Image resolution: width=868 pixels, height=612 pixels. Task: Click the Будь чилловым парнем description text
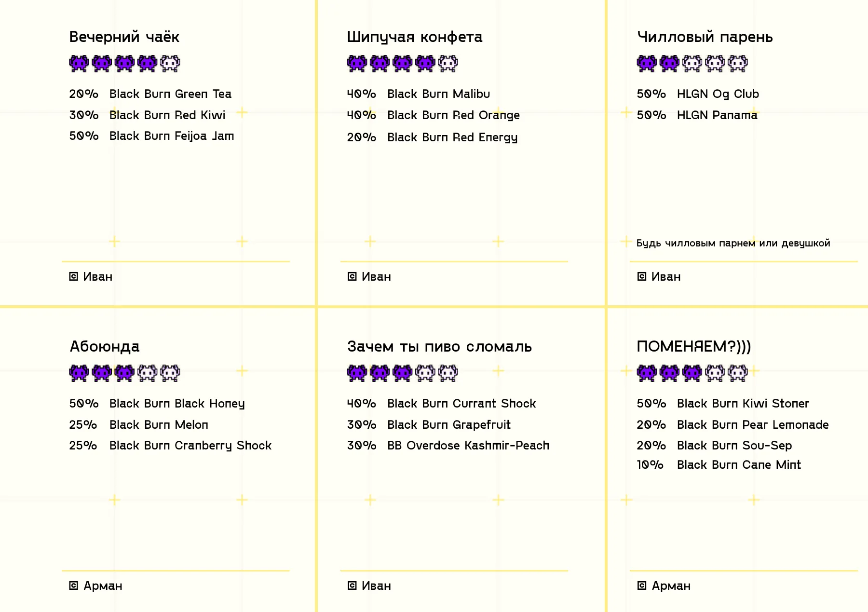coord(733,243)
